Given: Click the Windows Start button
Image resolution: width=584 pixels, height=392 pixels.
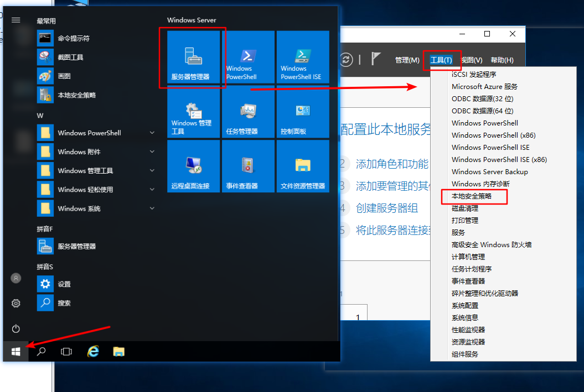Looking at the screenshot, I should (15, 352).
